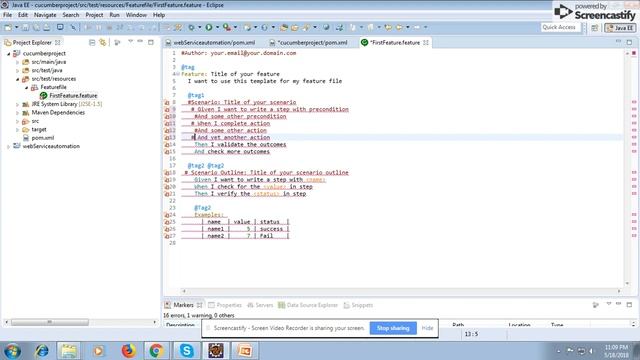640x360 pixels.
Task: Click the green Run toolbar icon
Action: (209, 27)
